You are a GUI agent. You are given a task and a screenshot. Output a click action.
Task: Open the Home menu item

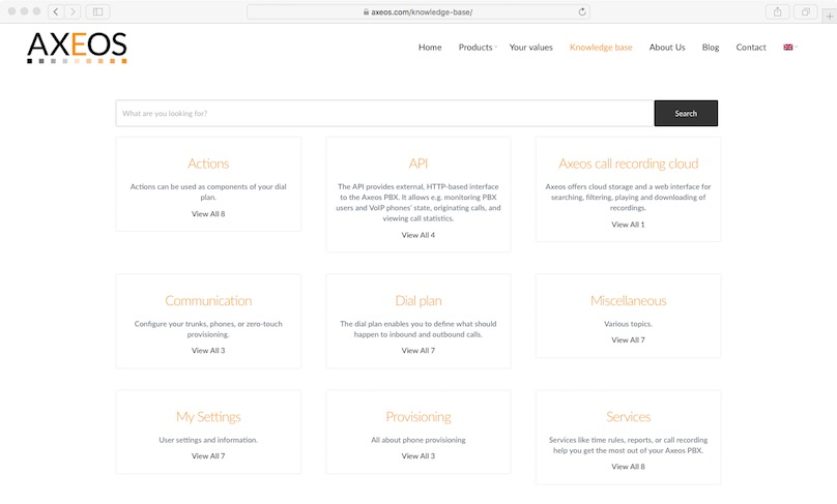(x=430, y=47)
